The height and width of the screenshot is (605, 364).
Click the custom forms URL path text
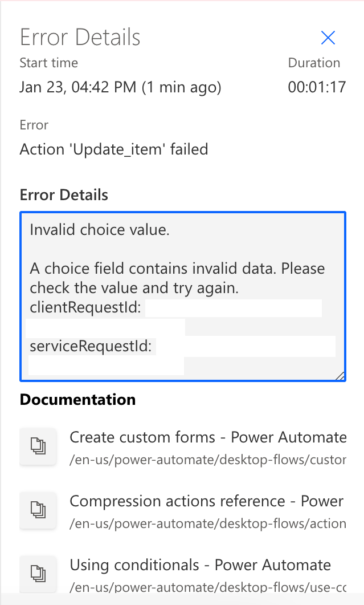208,460
